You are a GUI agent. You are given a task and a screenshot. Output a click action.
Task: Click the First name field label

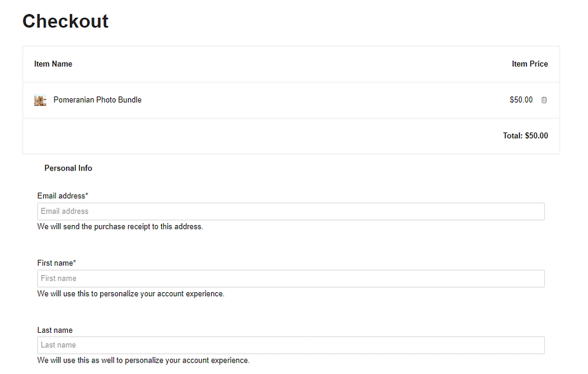pos(56,262)
